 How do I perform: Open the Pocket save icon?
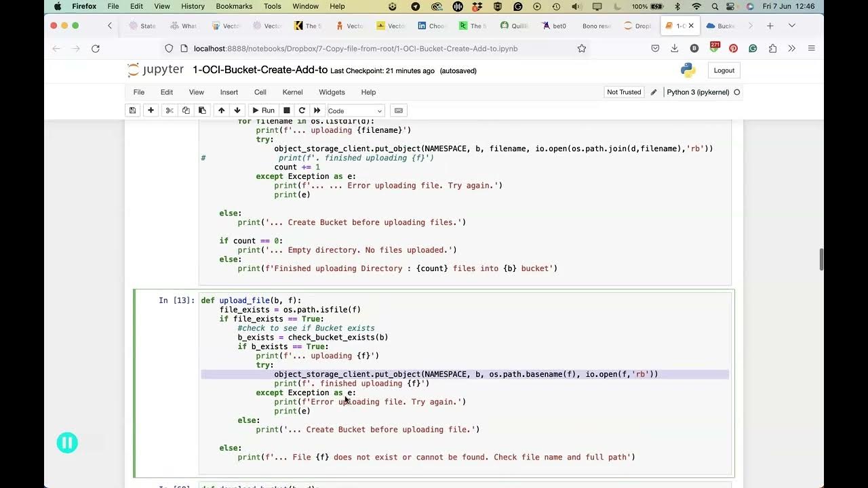[x=655, y=48]
